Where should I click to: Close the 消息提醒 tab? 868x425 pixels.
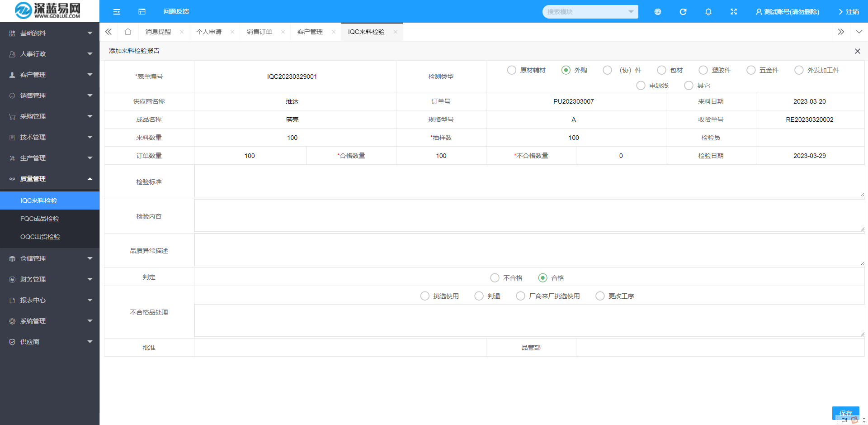(182, 32)
